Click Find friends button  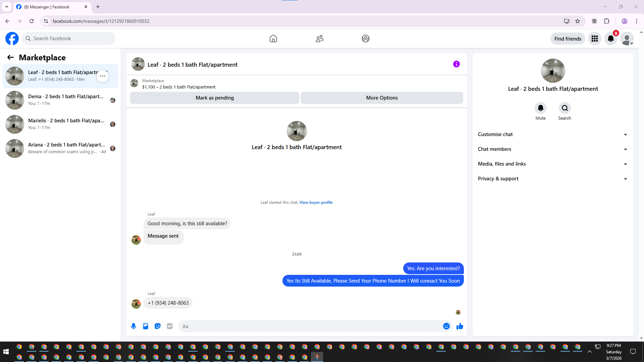point(568,39)
